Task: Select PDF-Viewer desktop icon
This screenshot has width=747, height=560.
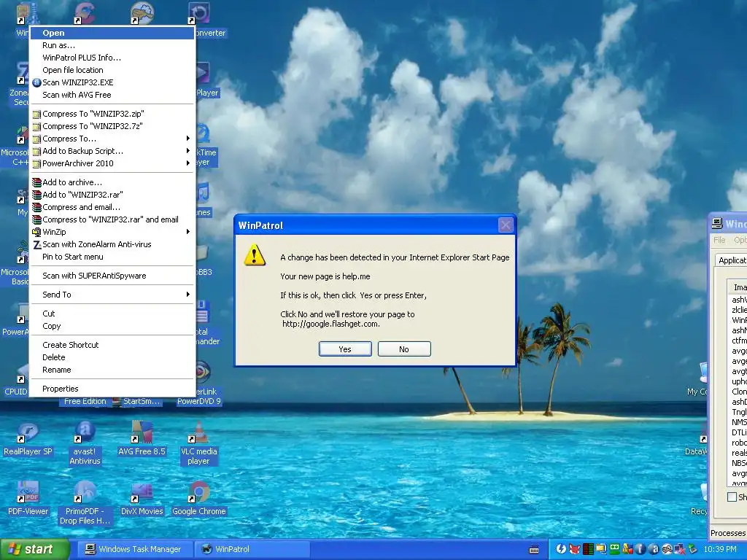Action: pos(28,498)
